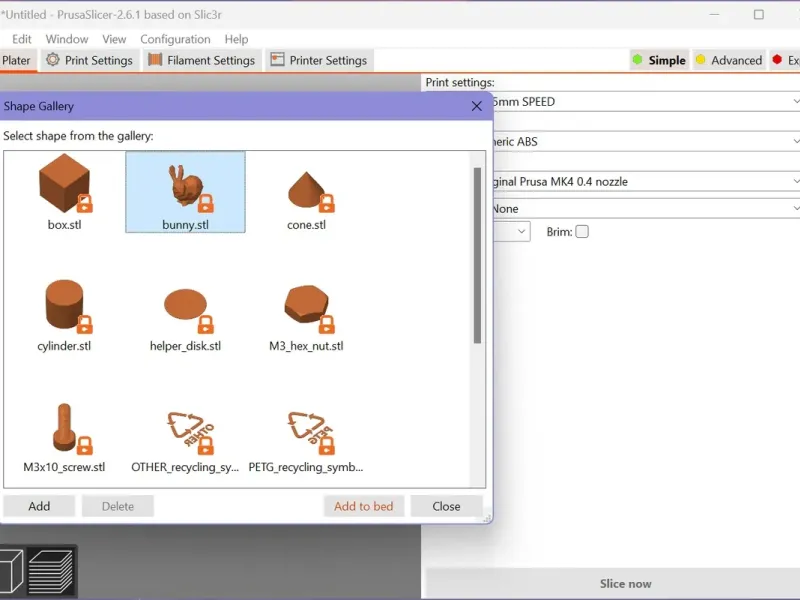Switch to layers preview view icon
The image size is (800, 600).
point(51,570)
